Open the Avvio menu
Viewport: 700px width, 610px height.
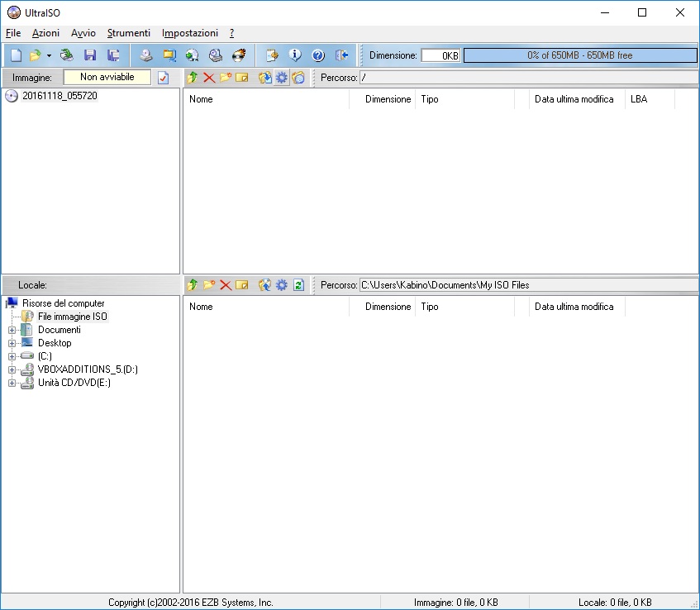[x=83, y=33]
